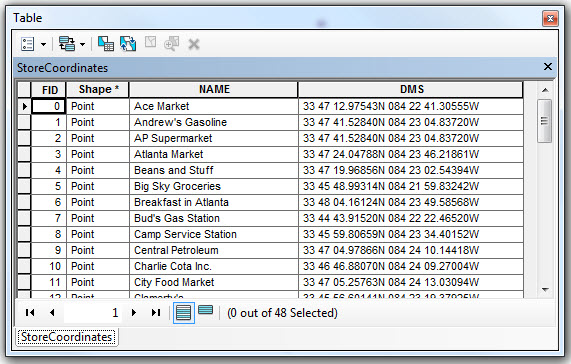Close the StoreCoordinates table pane
Image resolution: width=571 pixels, height=364 pixels.
[x=547, y=67]
